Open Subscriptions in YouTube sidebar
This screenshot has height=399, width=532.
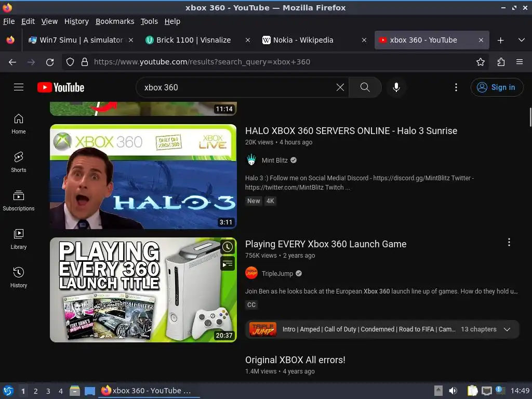(x=19, y=201)
